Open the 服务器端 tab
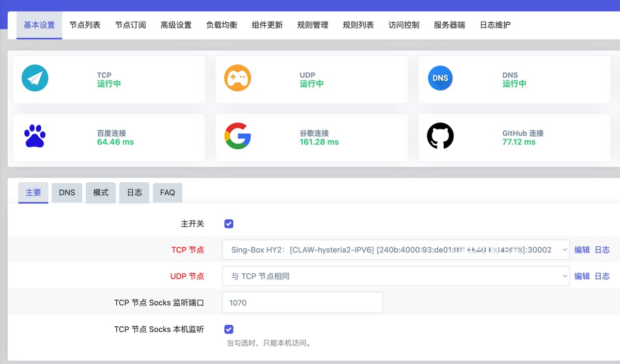Image resolution: width=620 pixels, height=364 pixels. click(x=450, y=25)
